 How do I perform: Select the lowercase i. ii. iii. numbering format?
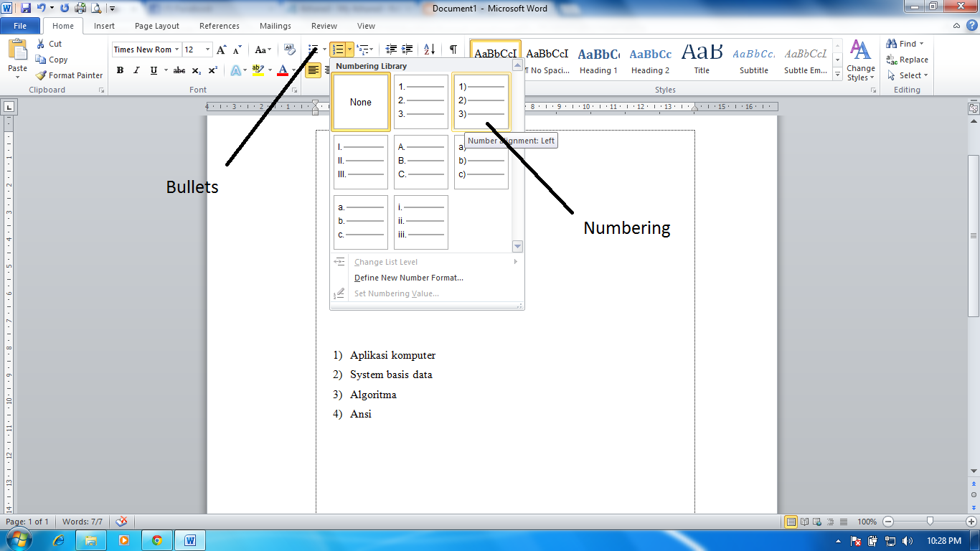tap(421, 222)
